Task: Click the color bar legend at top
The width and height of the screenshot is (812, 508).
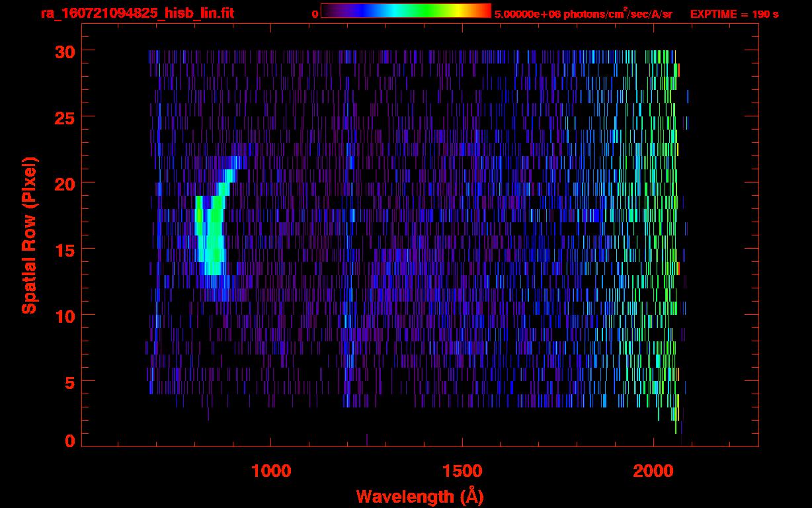Action: [405, 11]
